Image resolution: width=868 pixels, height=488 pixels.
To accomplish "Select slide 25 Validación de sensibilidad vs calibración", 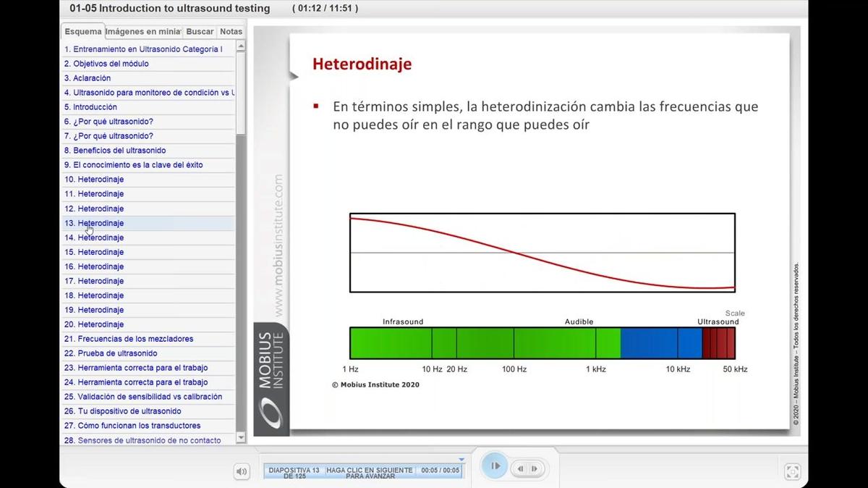I will 148,397.
